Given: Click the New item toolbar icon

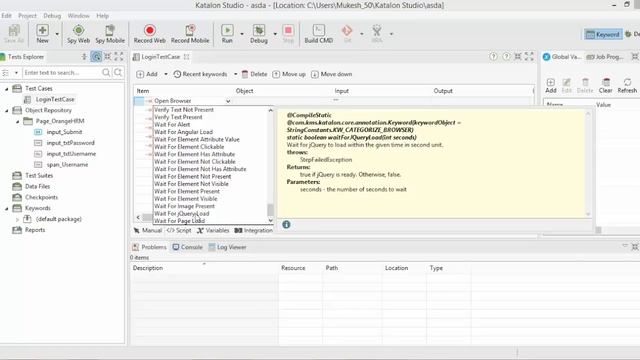Looking at the screenshot, I should 42,34.
